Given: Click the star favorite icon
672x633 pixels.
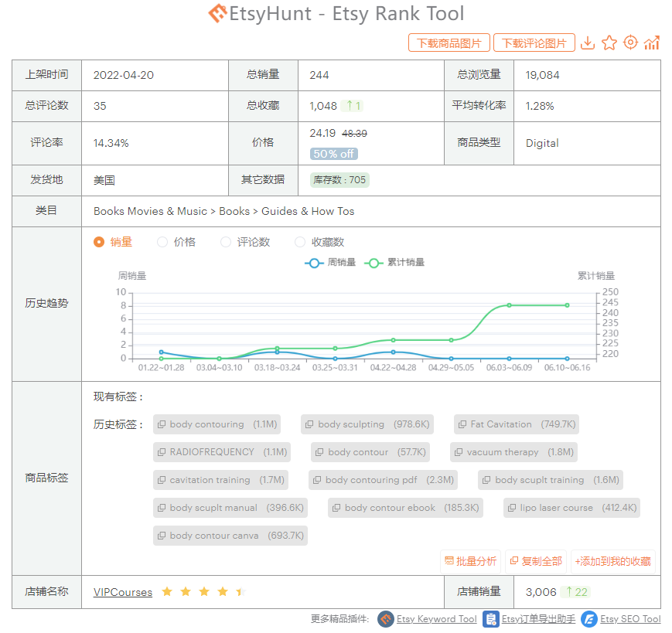Looking at the screenshot, I should 609,43.
